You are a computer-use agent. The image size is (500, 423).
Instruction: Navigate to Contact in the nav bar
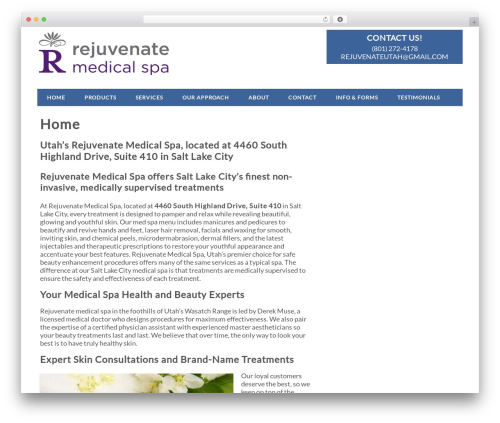pos(302,97)
